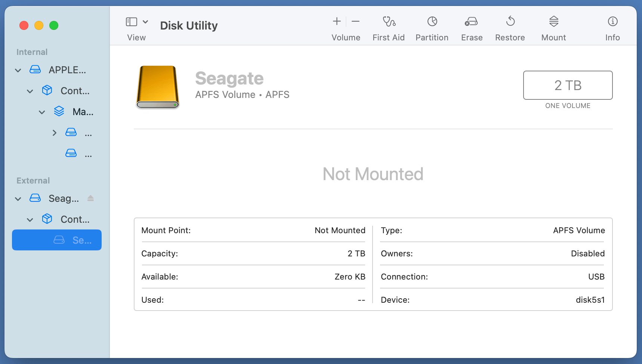642x364 pixels.
Task: Expand the collapsed internal disk entry
Action: 54,132
